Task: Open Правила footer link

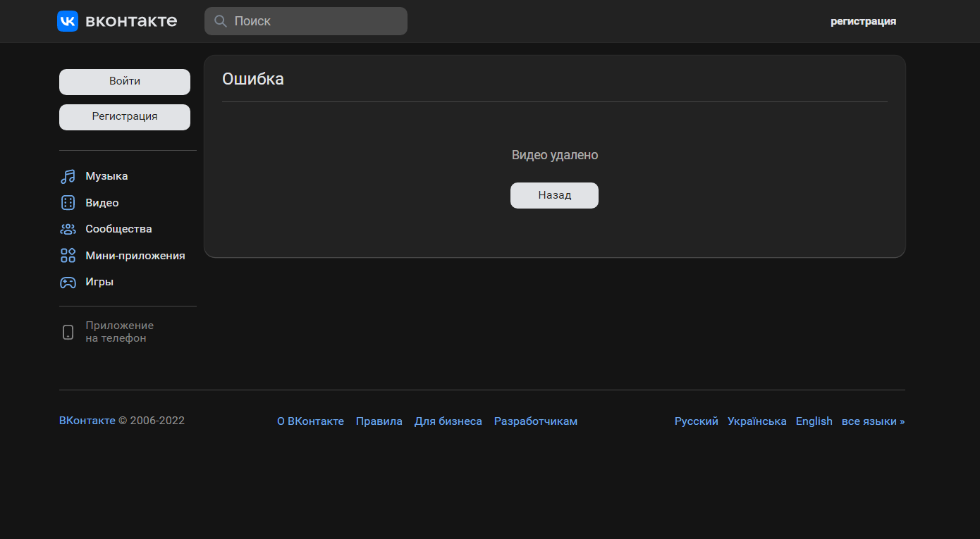Action: (x=379, y=421)
